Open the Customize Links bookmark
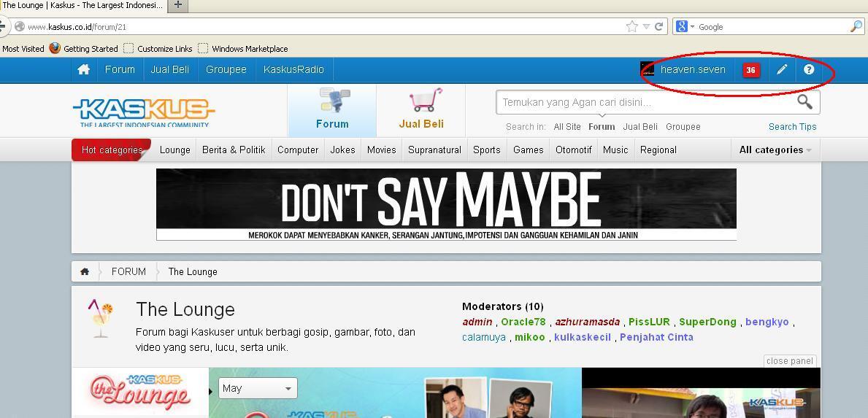 coord(158,49)
